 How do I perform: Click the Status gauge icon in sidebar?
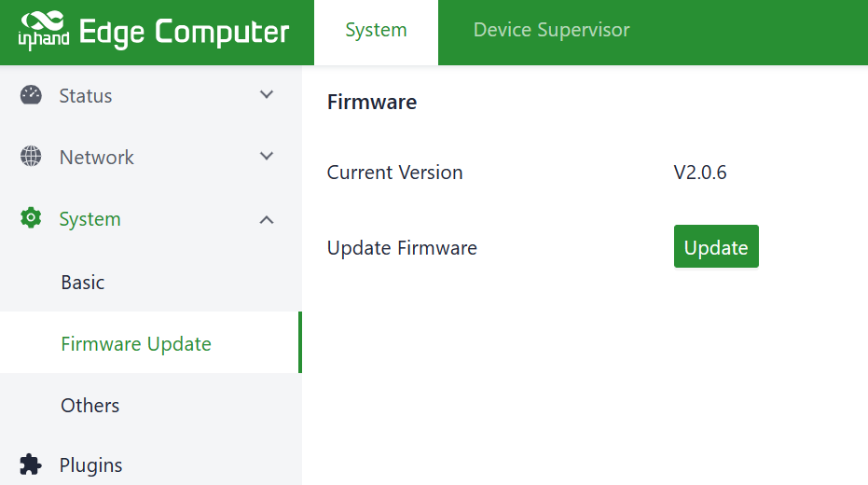coord(31,95)
